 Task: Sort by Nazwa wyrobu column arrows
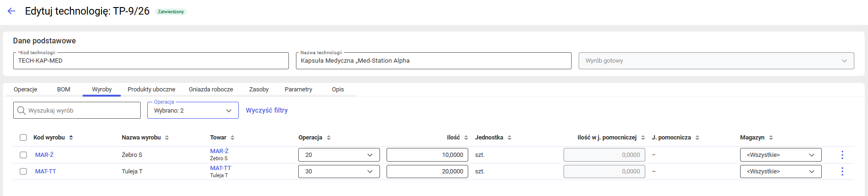click(167, 138)
